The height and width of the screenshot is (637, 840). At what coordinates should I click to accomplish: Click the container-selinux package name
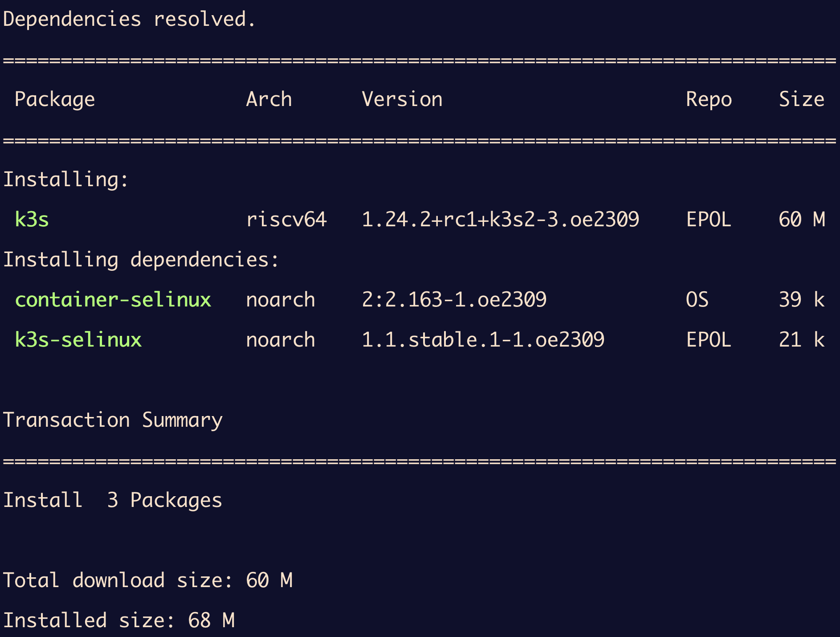(x=113, y=300)
